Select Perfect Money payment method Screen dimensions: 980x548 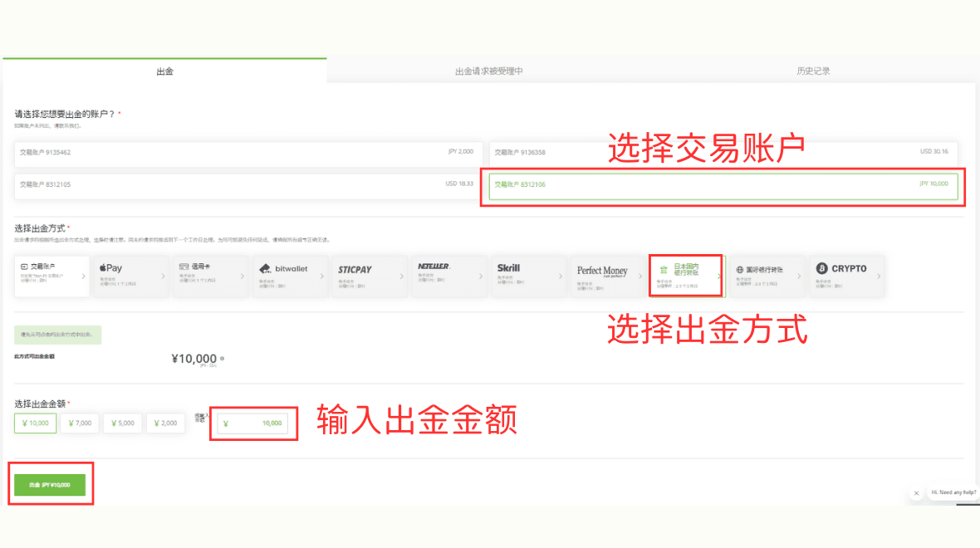tap(605, 276)
